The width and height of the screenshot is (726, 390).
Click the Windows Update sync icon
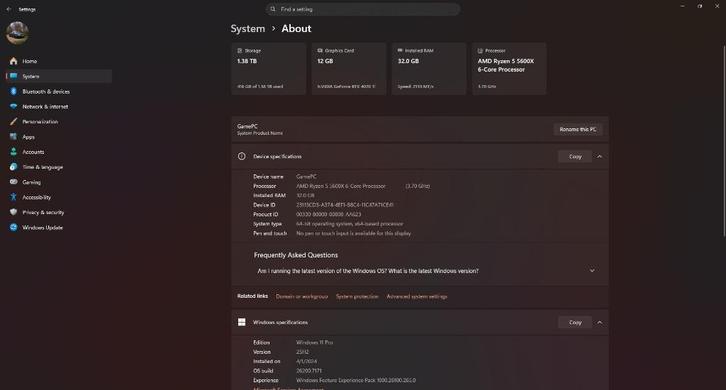[x=13, y=227]
